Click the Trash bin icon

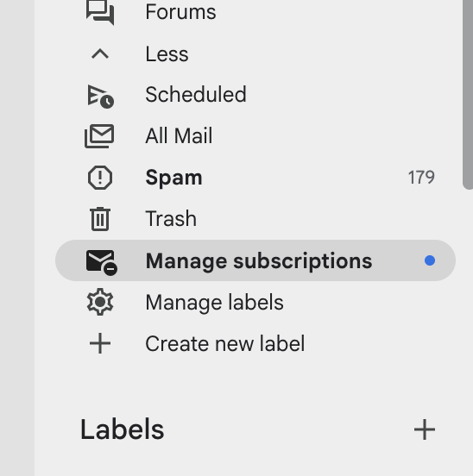click(x=100, y=218)
